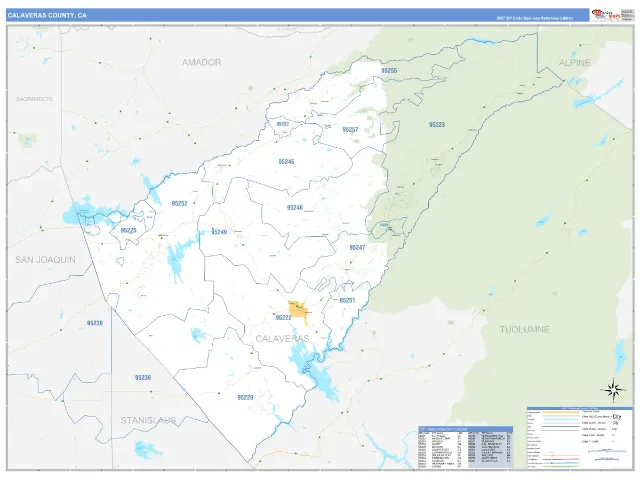Click the map legend box header
This screenshot has height=480, width=640.
point(579,408)
